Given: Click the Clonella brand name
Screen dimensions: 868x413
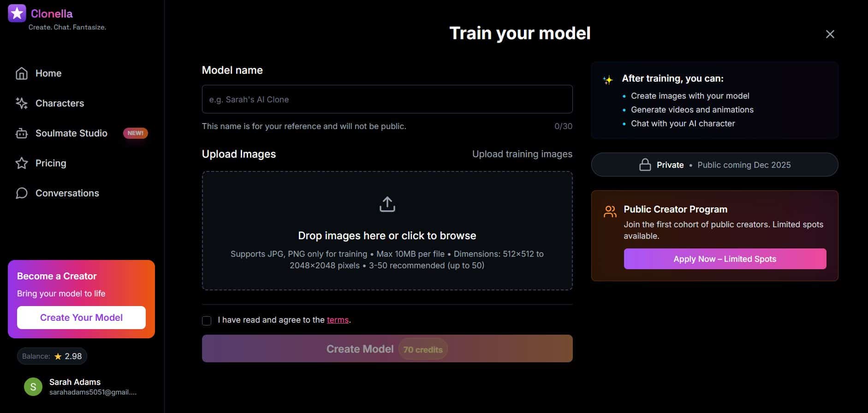Looking at the screenshot, I should click(x=52, y=13).
